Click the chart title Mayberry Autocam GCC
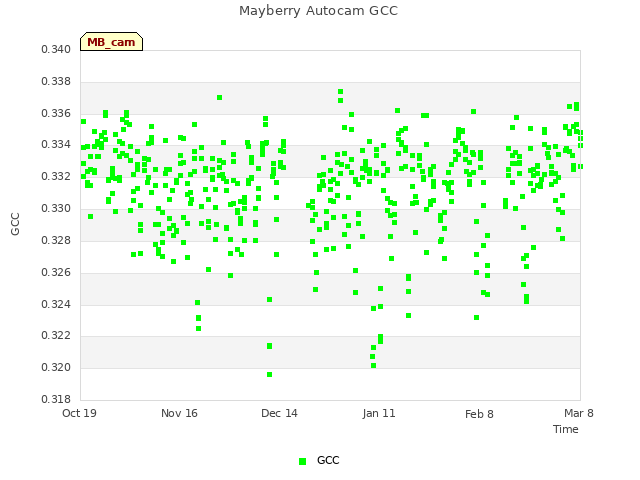The height and width of the screenshot is (480, 640). 318,11
